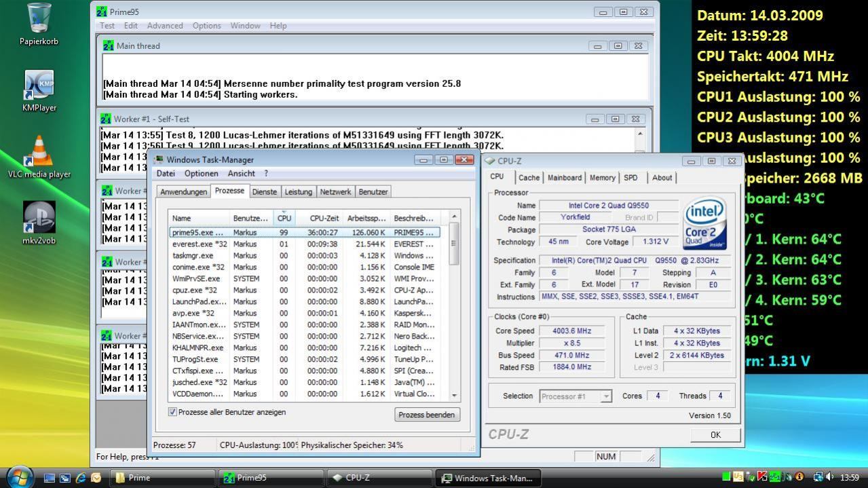
Task: Click OK button in CPU-Z
Action: click(715, 435)
